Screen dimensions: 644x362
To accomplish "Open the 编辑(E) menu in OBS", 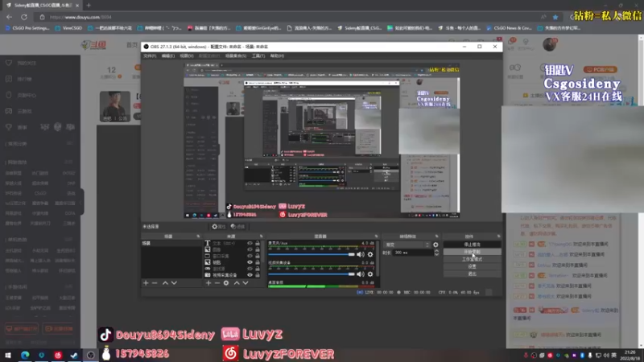I will click(x=168, y=56).
